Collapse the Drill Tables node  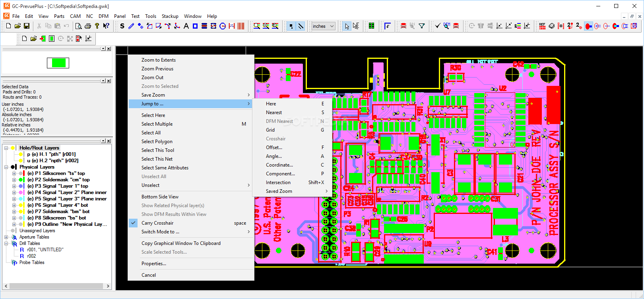pyautogui.click(x=6, y=243)
